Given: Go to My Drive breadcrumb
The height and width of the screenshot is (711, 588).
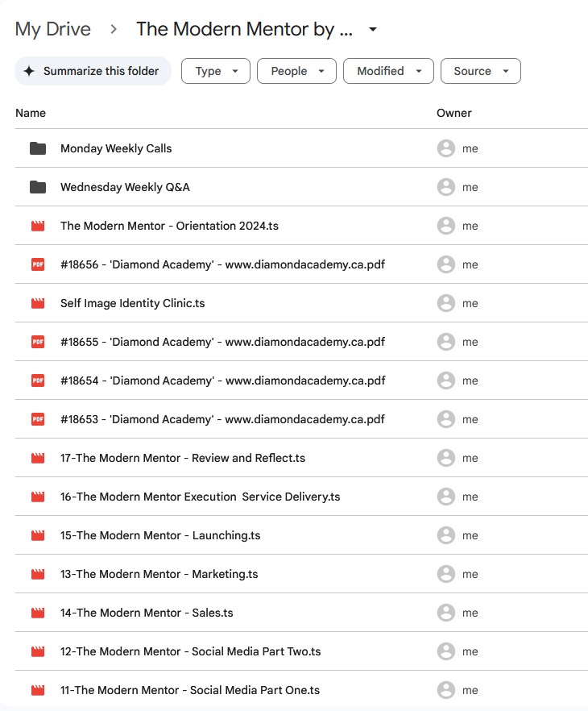Looking at the screenshot, I should [53, 30].
